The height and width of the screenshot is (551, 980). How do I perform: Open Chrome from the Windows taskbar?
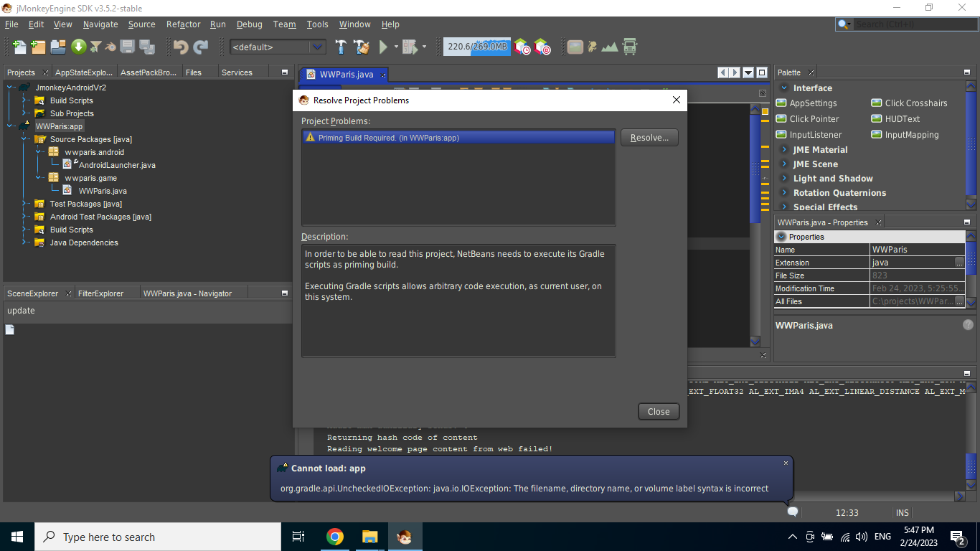(x=334, y=537)
